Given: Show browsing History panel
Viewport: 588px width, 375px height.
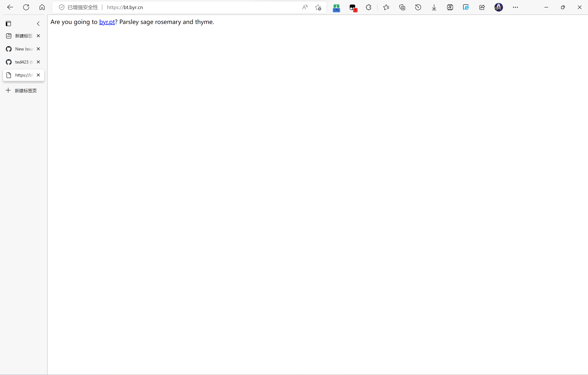Looking at the screenshot, I should pyautogui.click(x=418, y=7).
